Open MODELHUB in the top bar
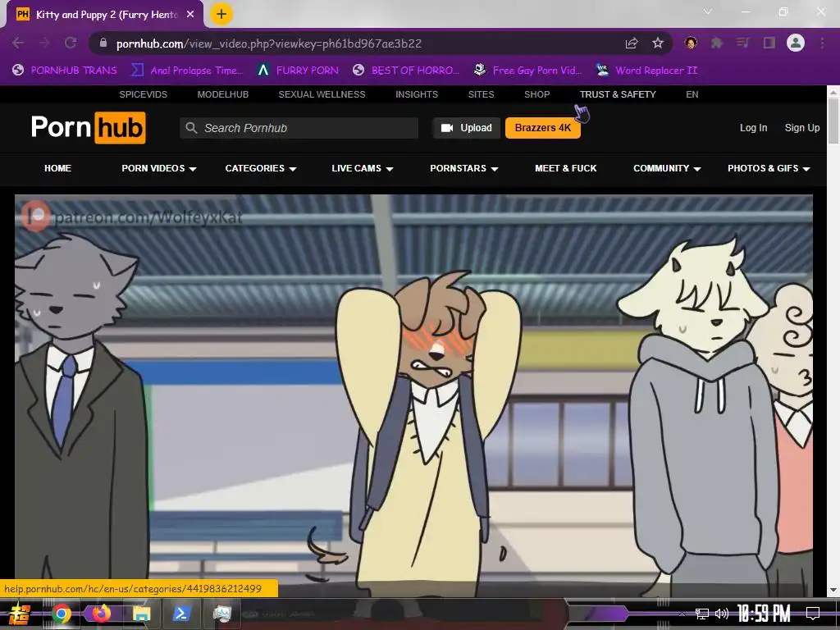 point(223,94)
